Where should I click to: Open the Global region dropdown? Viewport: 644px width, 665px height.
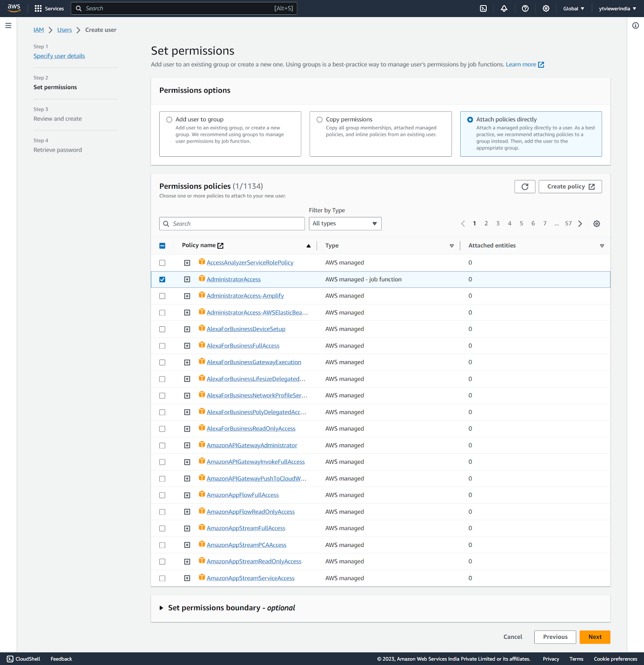point(574,8)
